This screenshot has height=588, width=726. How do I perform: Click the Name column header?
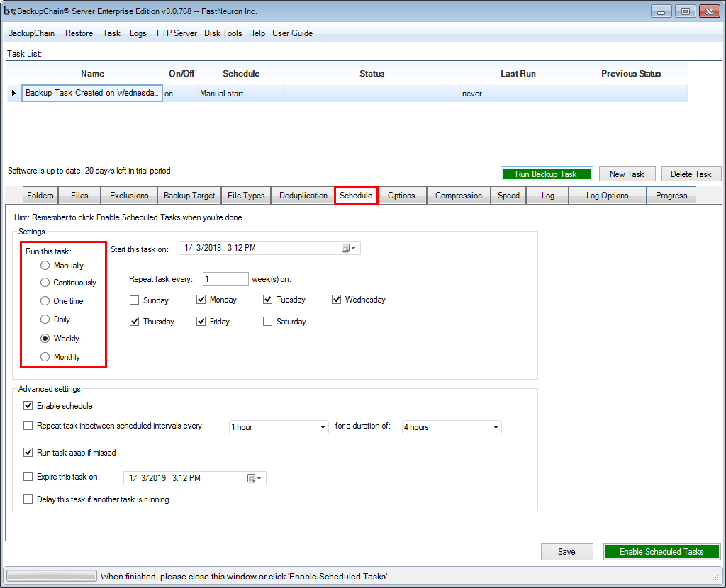pos(92,74)
